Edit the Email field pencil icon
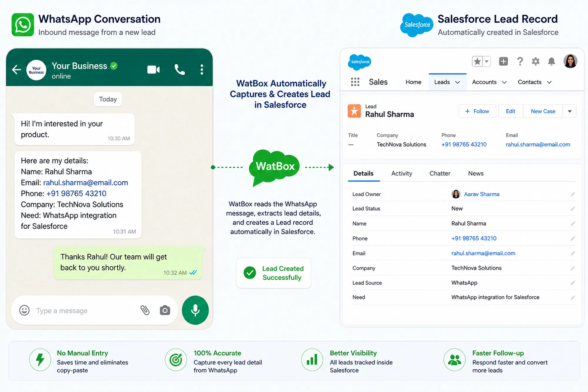This screenshot has height=392, width=588. click(x=573, y=253)
